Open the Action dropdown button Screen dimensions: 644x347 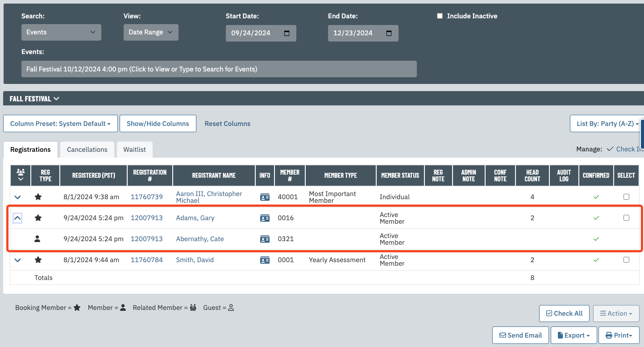pyautogui.click(x=616, y=314)
